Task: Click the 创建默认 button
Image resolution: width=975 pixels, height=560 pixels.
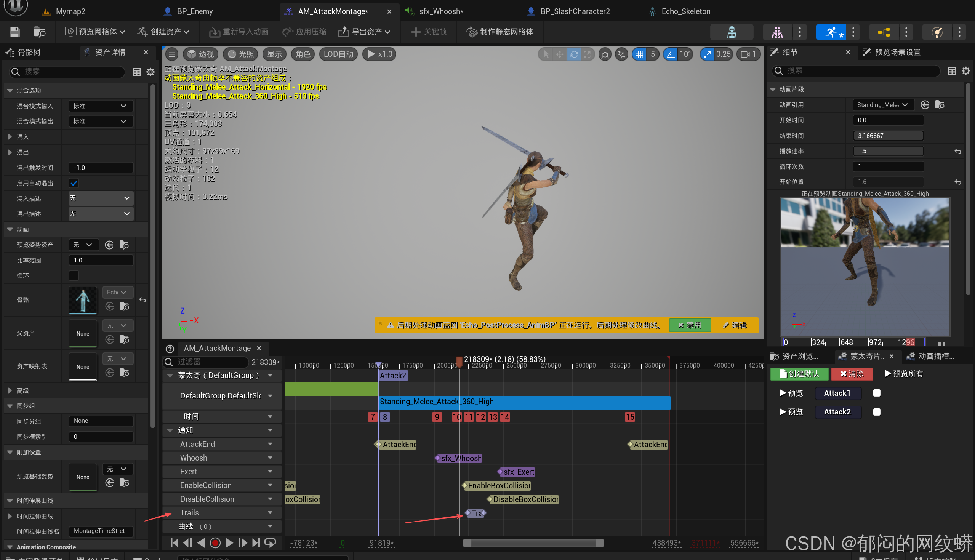Action: (799, 373)
